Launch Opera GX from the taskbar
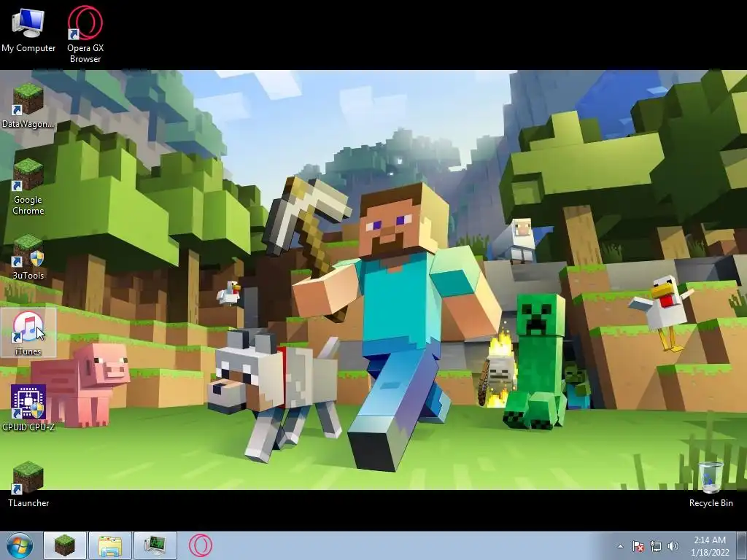747x560 pixels. pyautogui.click(x=201, y=545)
